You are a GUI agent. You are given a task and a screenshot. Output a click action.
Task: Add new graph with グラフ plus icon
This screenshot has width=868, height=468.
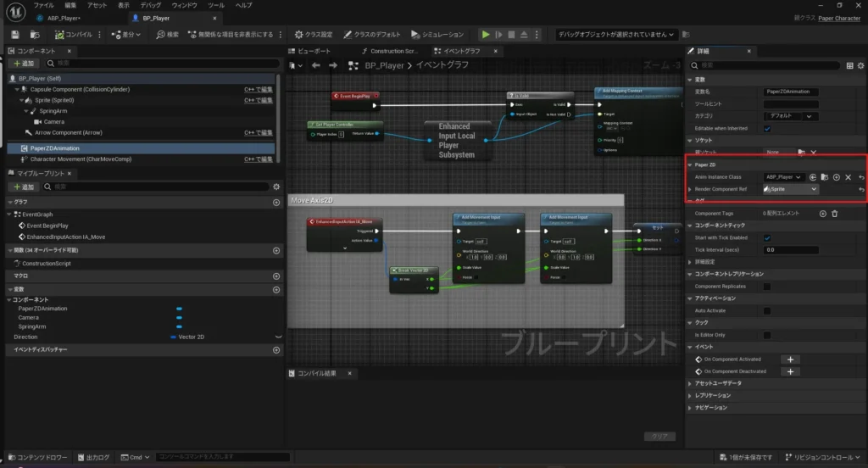coord(276,202)
